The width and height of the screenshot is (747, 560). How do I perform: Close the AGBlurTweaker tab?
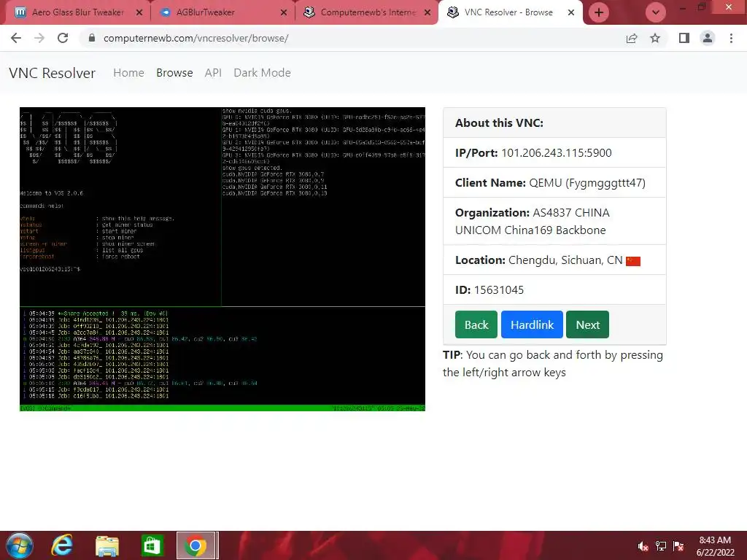[284, 12]
